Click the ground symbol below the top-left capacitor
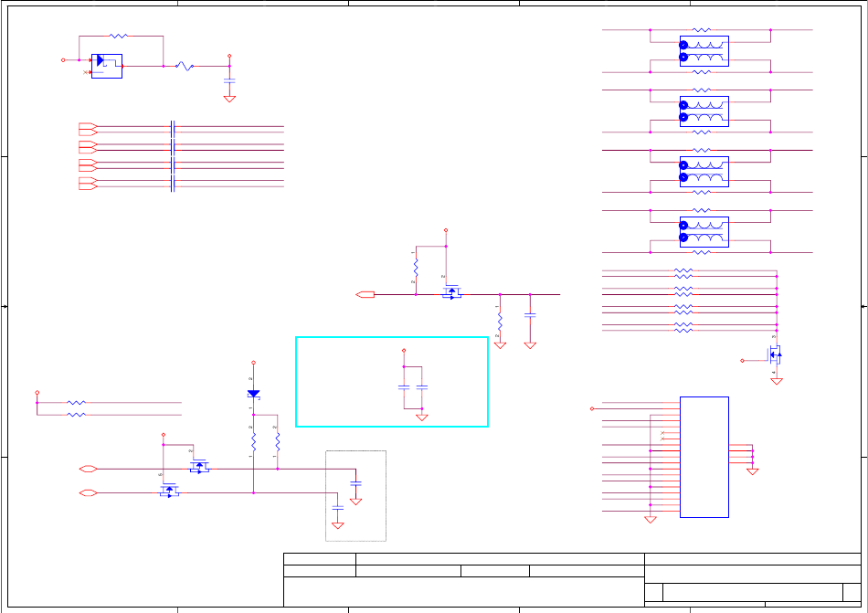This screenshot has width=868, height=613. pyautogui.click(x=229, y=99)
